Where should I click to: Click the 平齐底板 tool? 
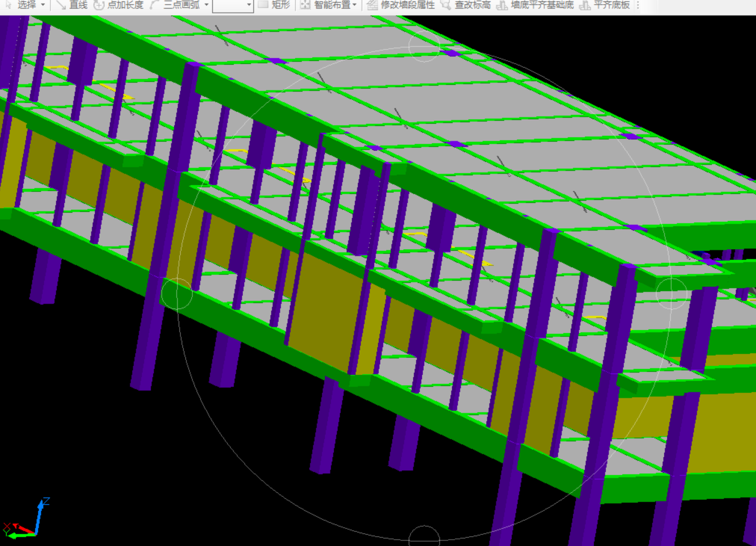point(605,5)
